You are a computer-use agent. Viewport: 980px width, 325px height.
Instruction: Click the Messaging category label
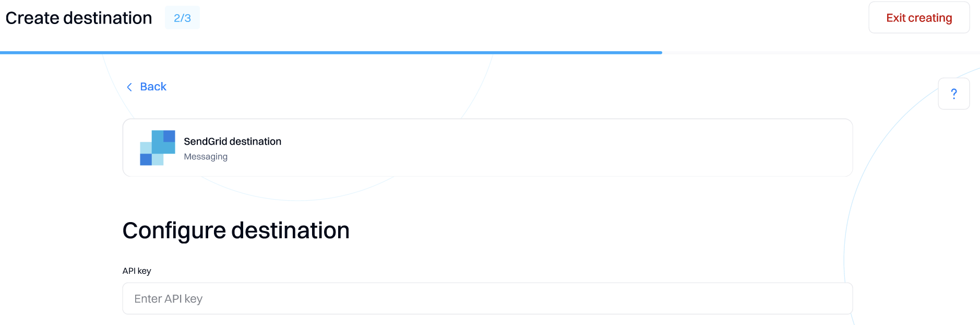click(206, 157)
